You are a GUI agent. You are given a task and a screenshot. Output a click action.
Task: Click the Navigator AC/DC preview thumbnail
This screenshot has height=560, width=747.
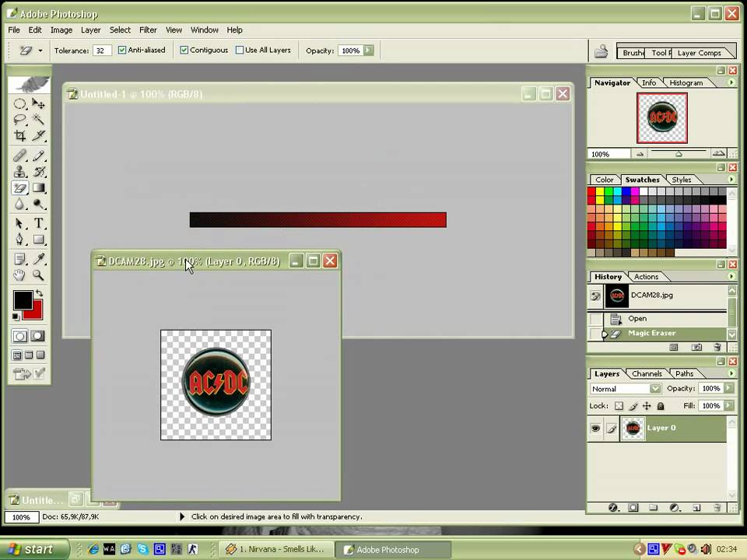pyautogui.click(x=662, y=118)
